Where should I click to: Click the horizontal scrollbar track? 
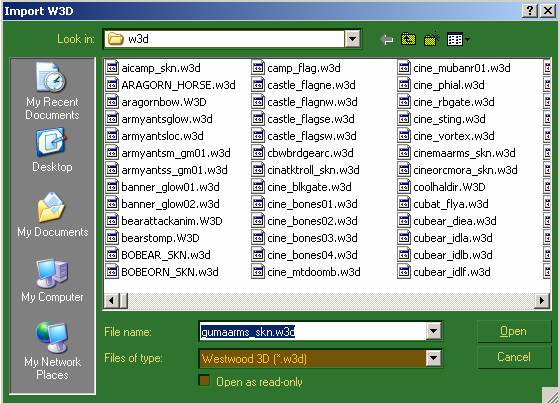click(x=330, y=300)
